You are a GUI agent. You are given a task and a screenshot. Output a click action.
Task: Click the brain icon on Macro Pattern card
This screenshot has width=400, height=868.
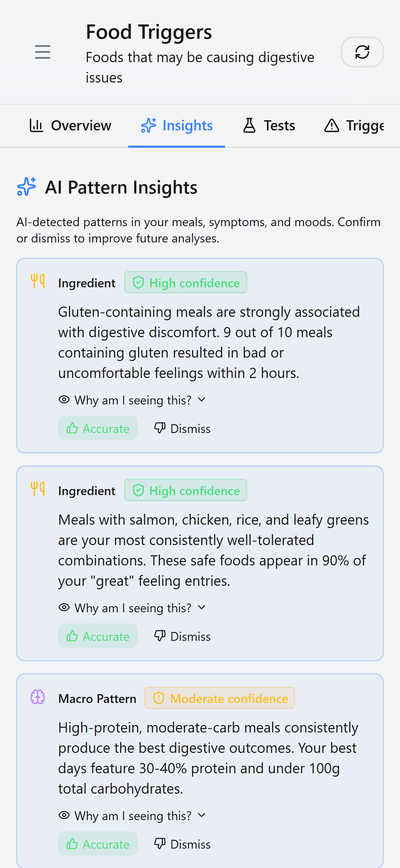pyautogui.click(x=38, y=697)
